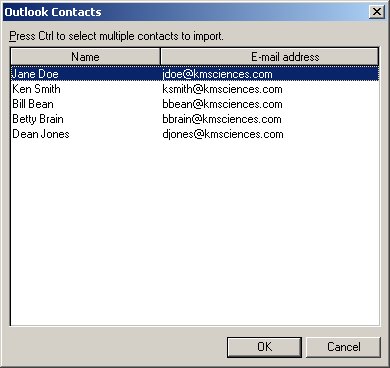Confirm import with the OK button
390x368 pixels.
click(x=264, y=347)
